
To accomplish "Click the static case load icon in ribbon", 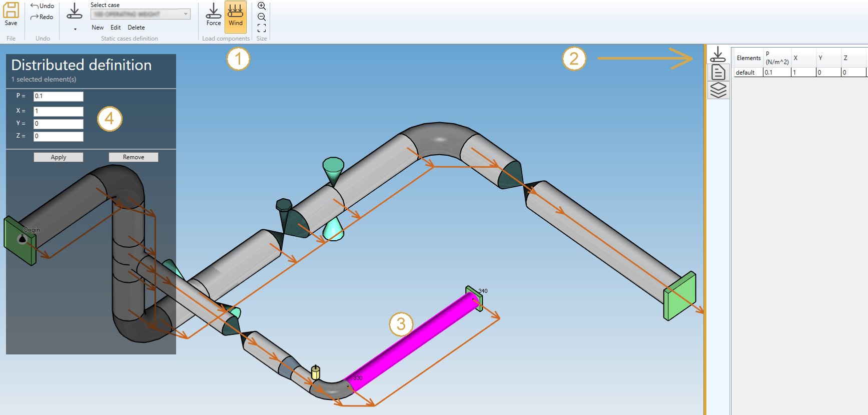I will point(75,12).
